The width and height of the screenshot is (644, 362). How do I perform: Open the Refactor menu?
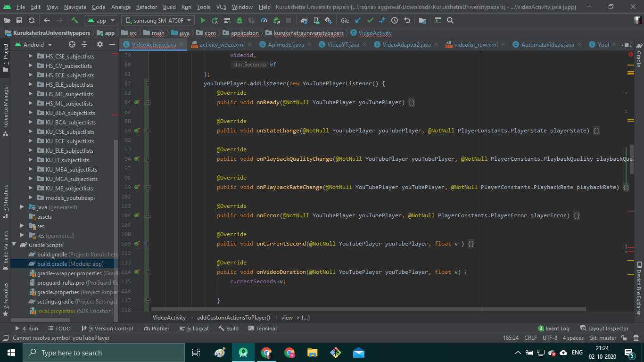point(146,7)
